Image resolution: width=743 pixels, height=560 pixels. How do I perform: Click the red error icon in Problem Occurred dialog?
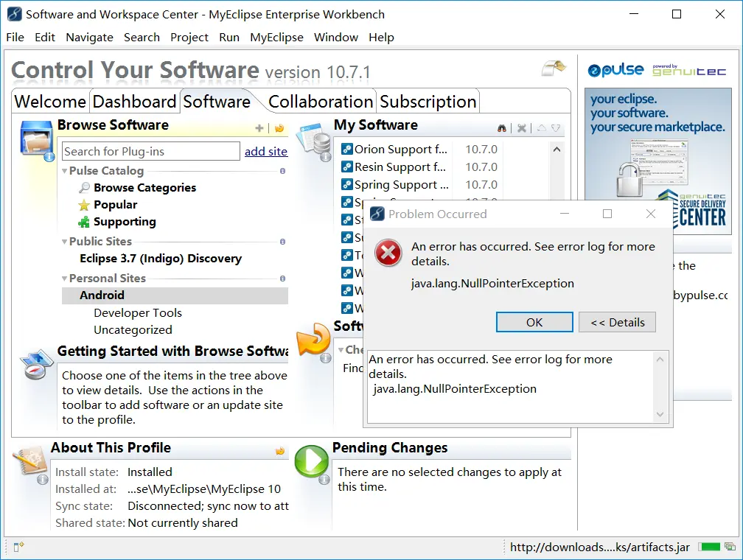(388, 253)
